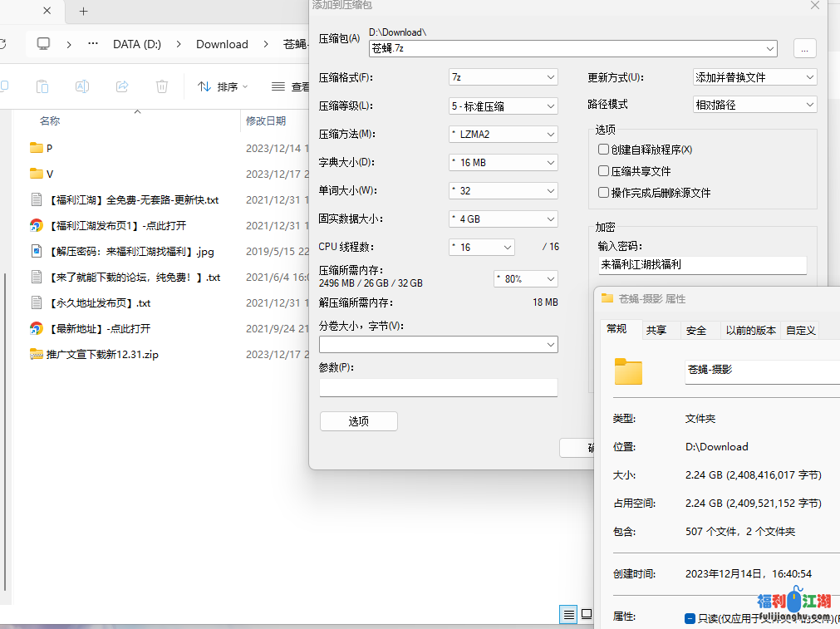This screenshot has width=840, height=629.
Task: Click the Paste icon in Explorer toolbar
Action: click(x=42, y=86)
